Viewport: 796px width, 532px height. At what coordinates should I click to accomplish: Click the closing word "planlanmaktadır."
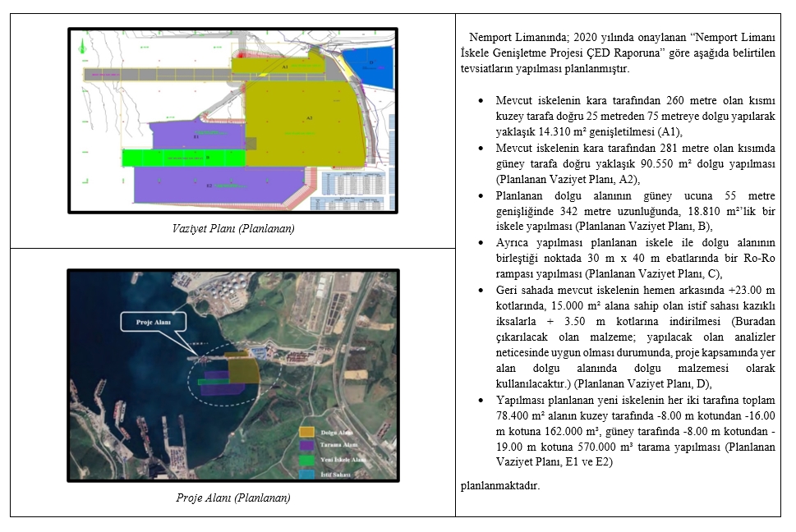500,486
